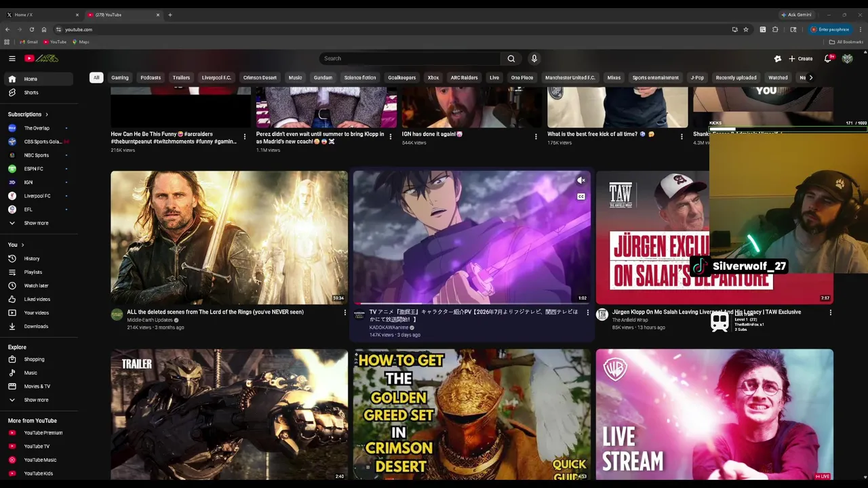Image resolution: width=868 pixels, height=488 pixels.
Task: Open the golden armored TRAILER thumbnail
Action: tap(229, 415)
